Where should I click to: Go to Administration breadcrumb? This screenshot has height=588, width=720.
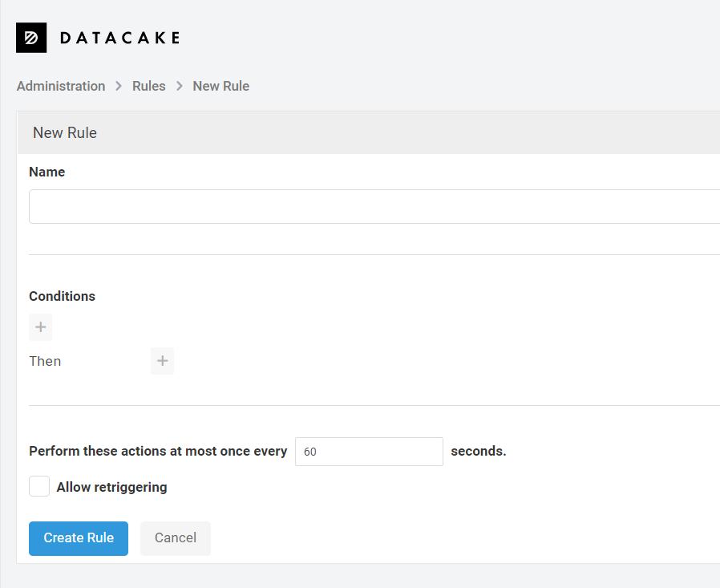(61, 86)
